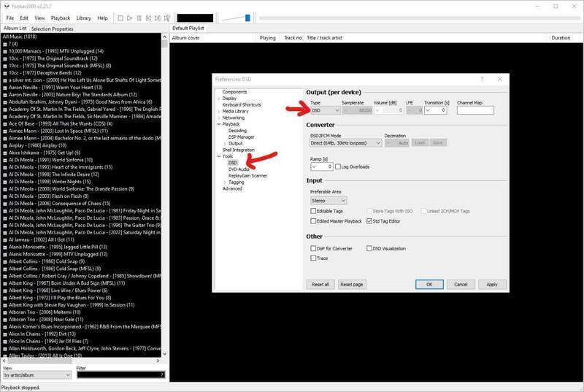The height and width of the screenshot is (392, 584).
Task: Expand the Ace Of Base All That She Wants node
Action: 5,124
